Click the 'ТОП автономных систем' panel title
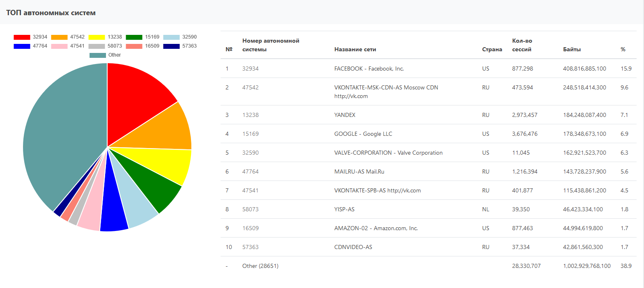Screen dimensions: 644x288 [51, 13]
